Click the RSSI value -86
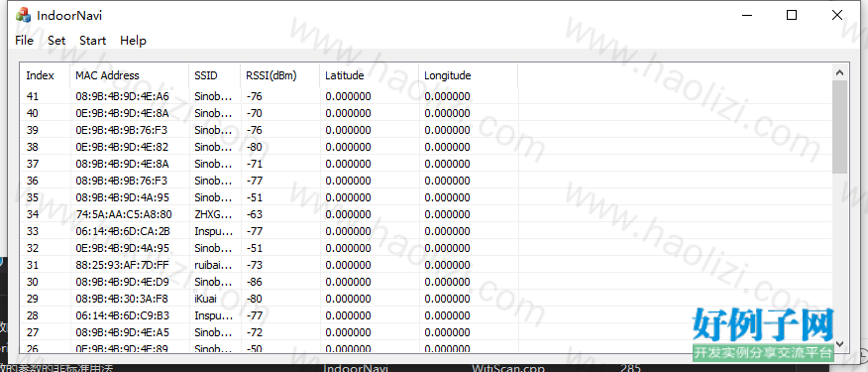The image size is (868, 372). coord(255,282)
